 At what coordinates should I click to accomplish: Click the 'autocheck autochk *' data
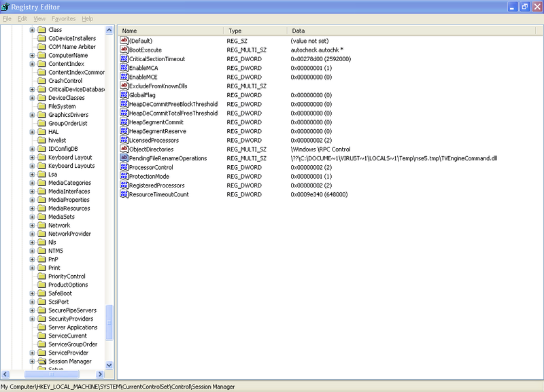pos(317,50)
